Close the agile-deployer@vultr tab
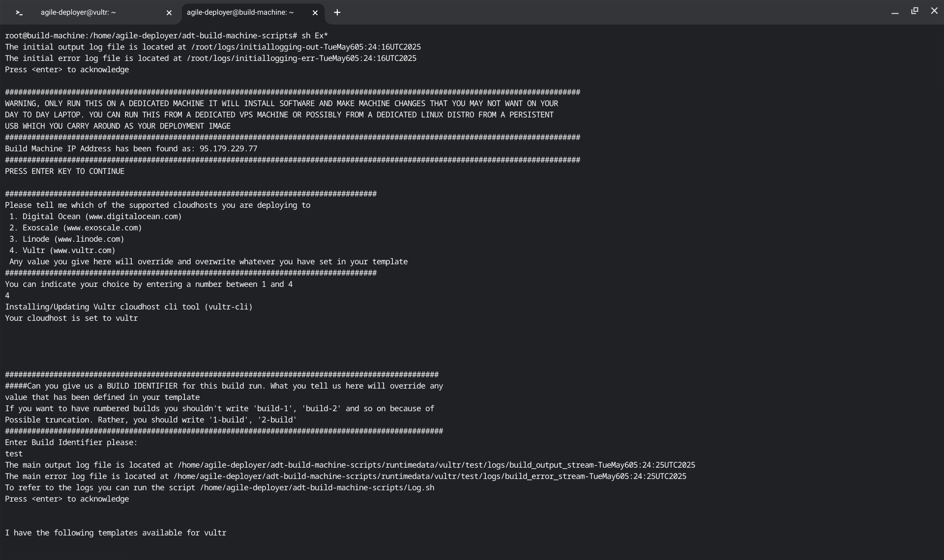This screenshot has width=944, height=560. (x=169, y=13)
